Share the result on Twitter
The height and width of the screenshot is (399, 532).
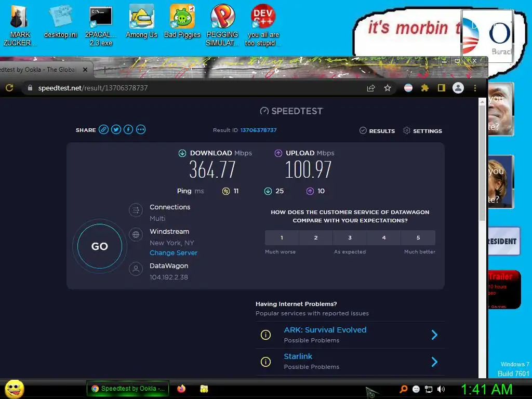[x=116, y=129]
